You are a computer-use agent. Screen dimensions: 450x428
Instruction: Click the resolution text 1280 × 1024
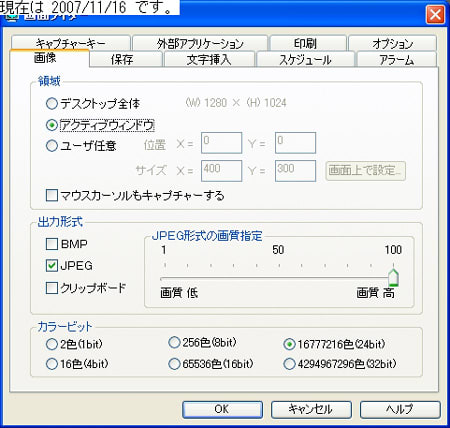coord(236,103)
